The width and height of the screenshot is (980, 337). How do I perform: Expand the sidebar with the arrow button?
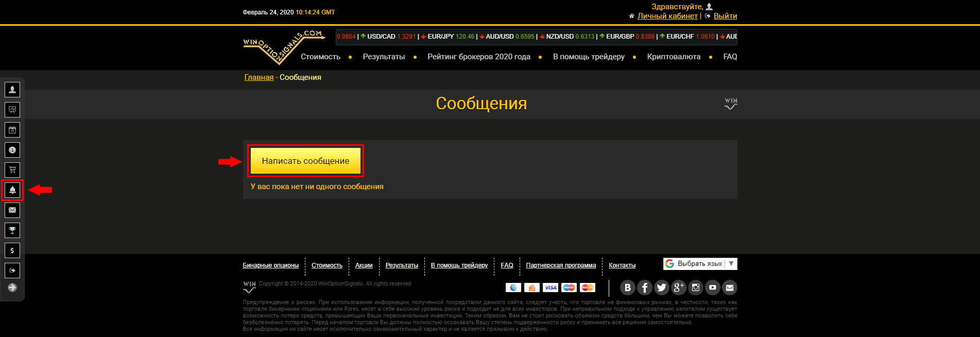tap(12, 288)
